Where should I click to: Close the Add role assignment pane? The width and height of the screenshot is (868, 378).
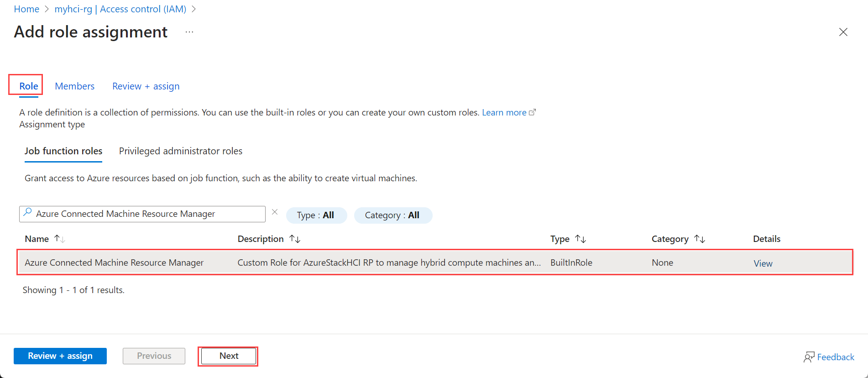[x=843, y=32]
